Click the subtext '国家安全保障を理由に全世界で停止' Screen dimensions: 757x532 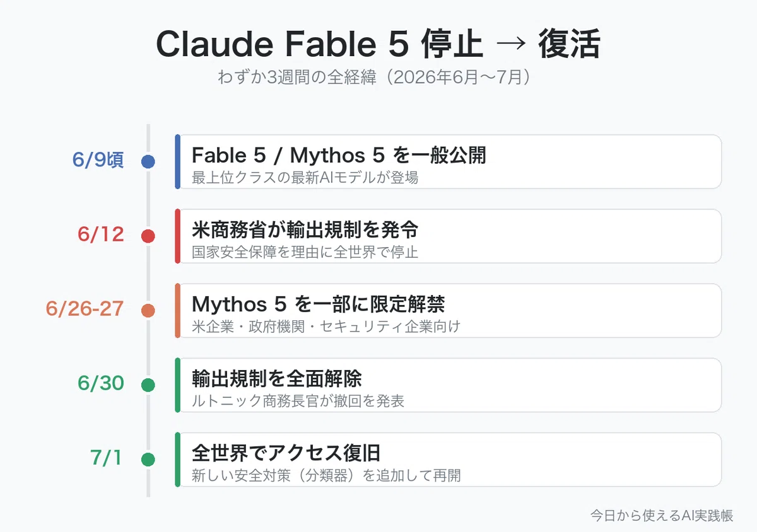click(x=305, y=252)
